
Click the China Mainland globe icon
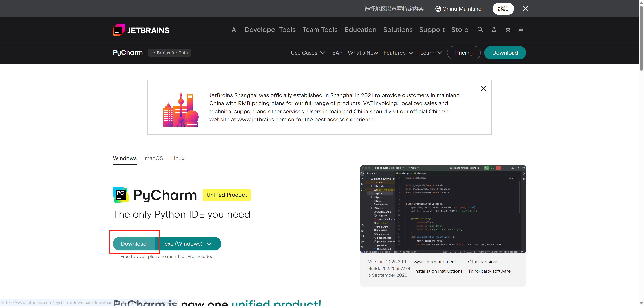[438, 9]
